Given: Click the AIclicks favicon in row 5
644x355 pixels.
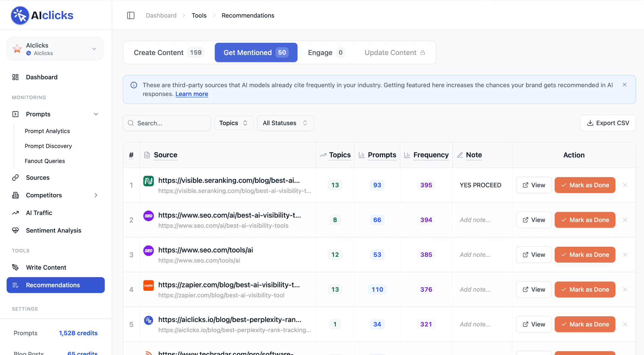Looking at the screenshot, I should [148, 320].
